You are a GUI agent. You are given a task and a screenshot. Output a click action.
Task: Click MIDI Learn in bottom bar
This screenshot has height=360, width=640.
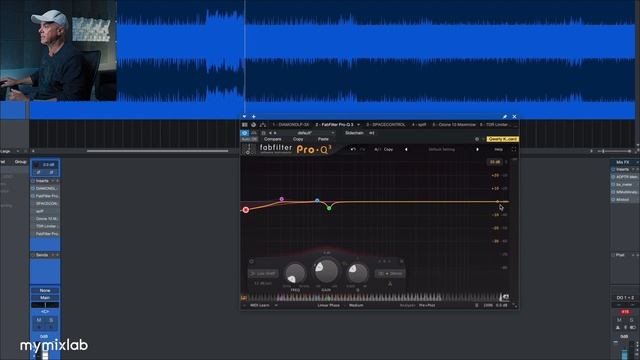tap(260, 305)
